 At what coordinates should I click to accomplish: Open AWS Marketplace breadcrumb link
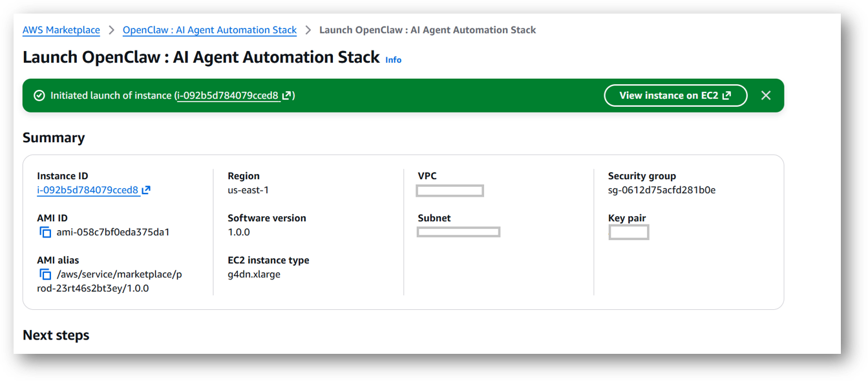61,30
